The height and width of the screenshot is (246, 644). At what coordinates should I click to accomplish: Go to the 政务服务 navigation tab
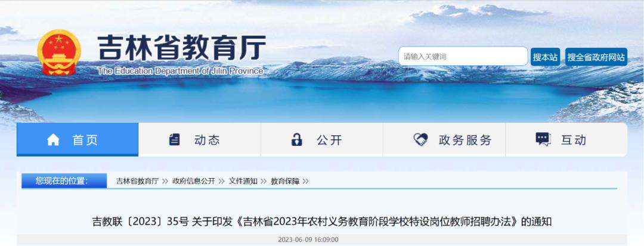click(444, 139)
